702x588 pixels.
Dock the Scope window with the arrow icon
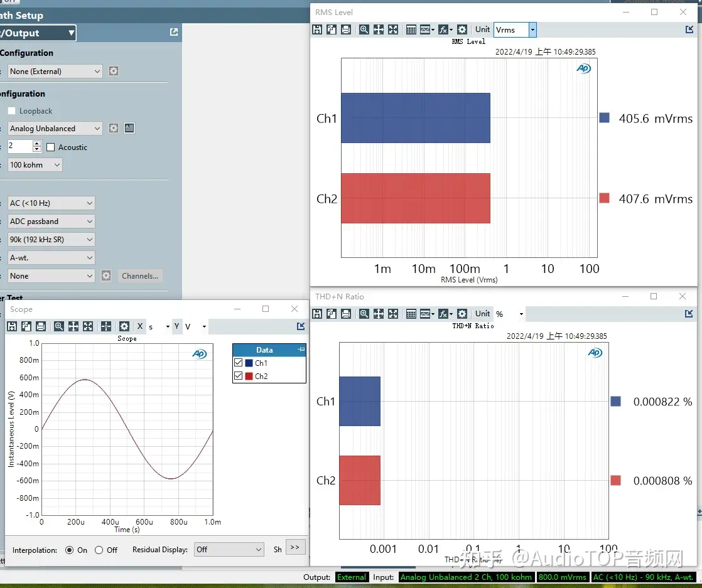click(x=301, y=326)
